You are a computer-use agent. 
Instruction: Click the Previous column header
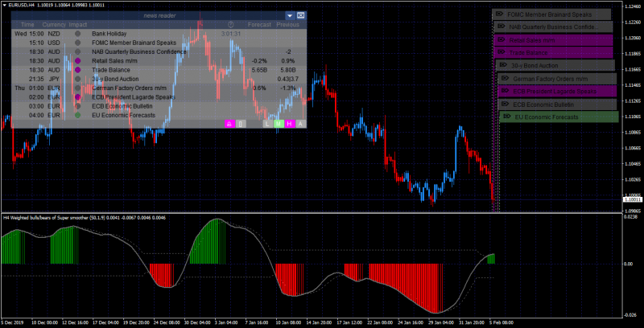(287, 25)
